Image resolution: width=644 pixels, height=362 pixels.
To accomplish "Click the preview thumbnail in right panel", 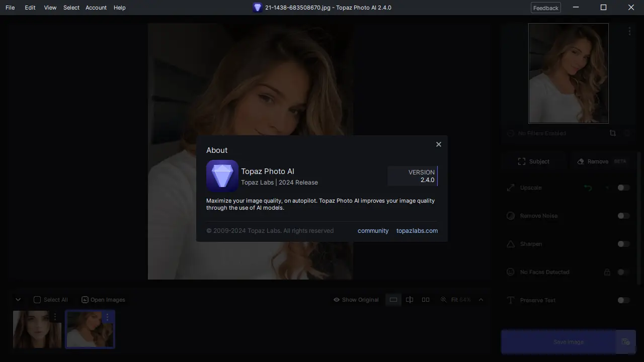I will (x=569, y=73).
